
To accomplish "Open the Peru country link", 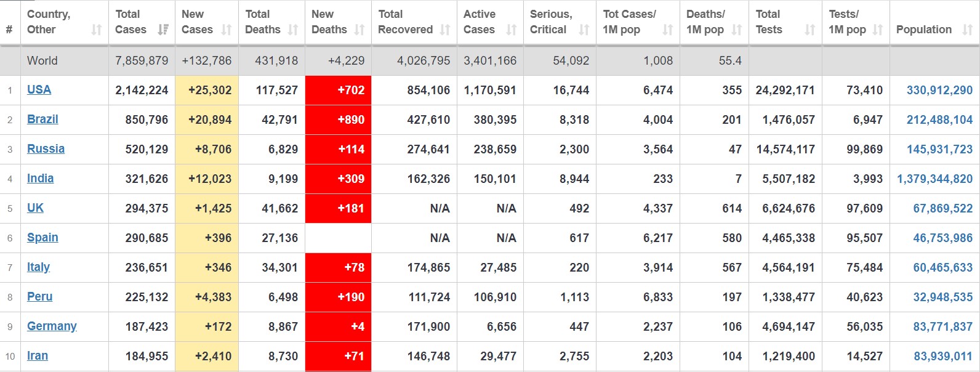I will (39, 297).
